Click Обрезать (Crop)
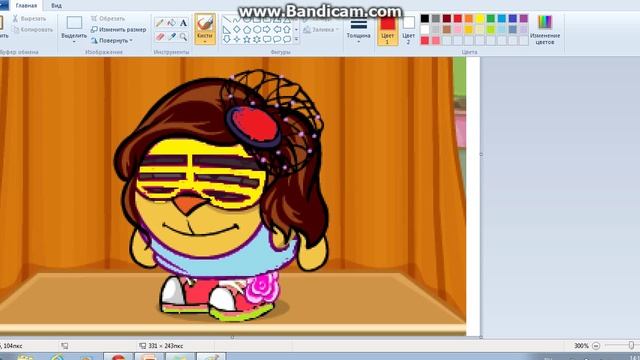Screen dimensions: 640x360 tap(108, 18)
